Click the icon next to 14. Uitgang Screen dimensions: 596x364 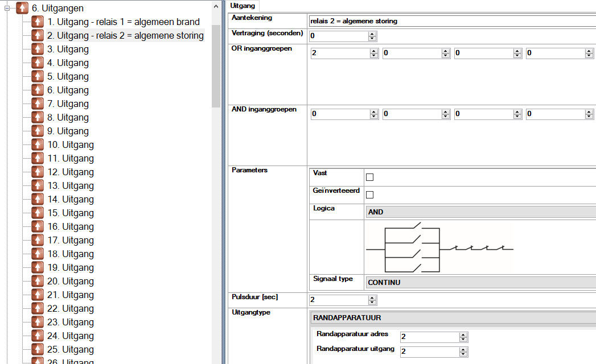(x=38, y=199)
